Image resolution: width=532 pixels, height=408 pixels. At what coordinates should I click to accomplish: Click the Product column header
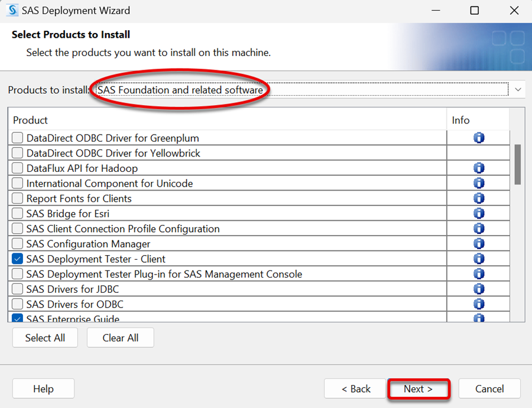click(228, 120)
